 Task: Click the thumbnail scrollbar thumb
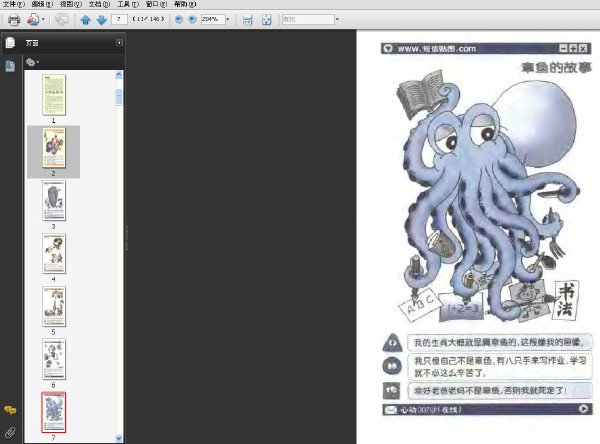tap(119, 97)
